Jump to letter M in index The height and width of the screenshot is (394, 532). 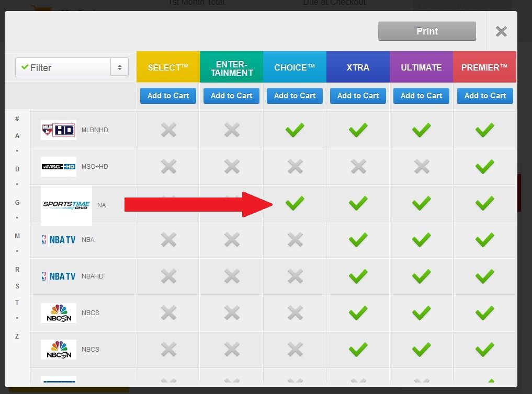pos(17,236)
